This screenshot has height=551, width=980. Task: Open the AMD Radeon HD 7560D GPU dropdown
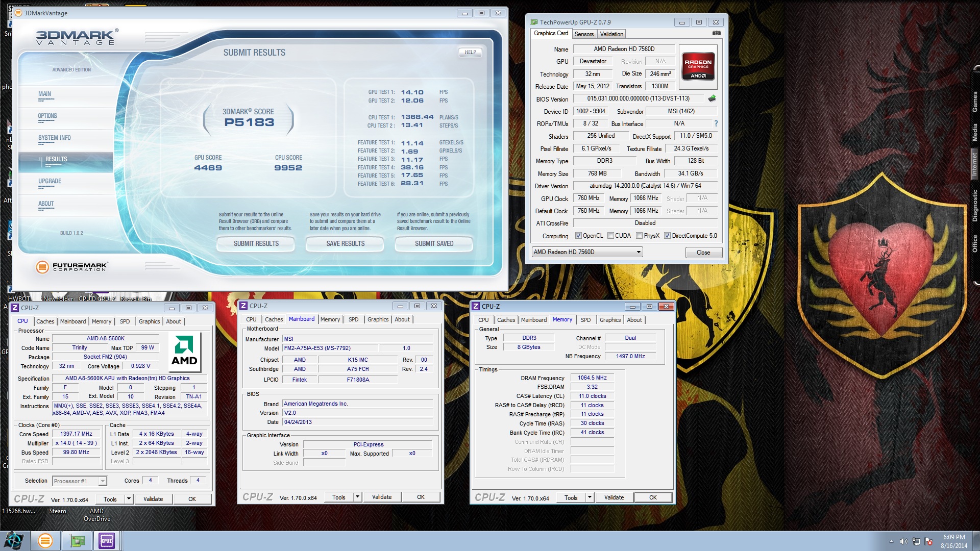tap(587, 252)
